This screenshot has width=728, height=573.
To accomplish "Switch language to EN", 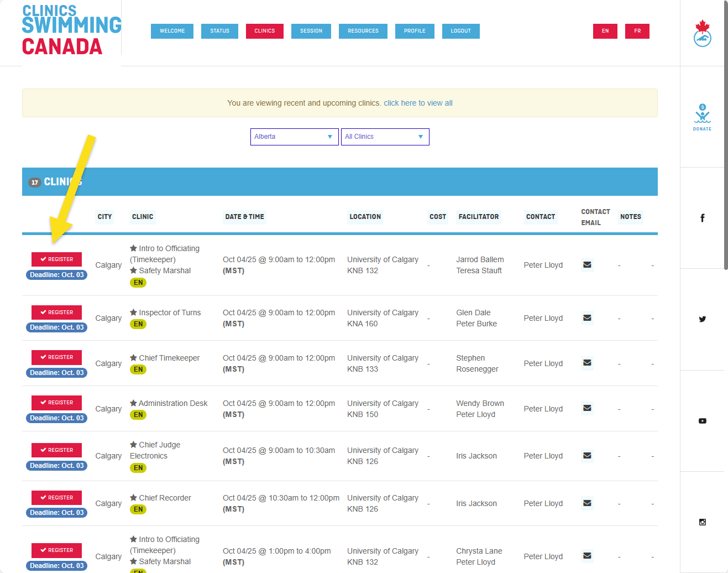I will [x=605, y=31].
